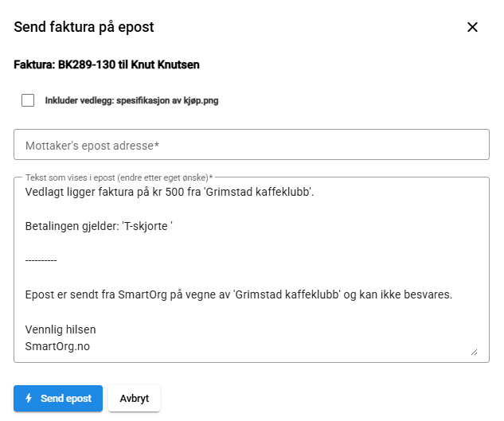The image size is (504, 421).
Task: Click the 'Send faktura på epost' dialog title
Action: [84, 27]
